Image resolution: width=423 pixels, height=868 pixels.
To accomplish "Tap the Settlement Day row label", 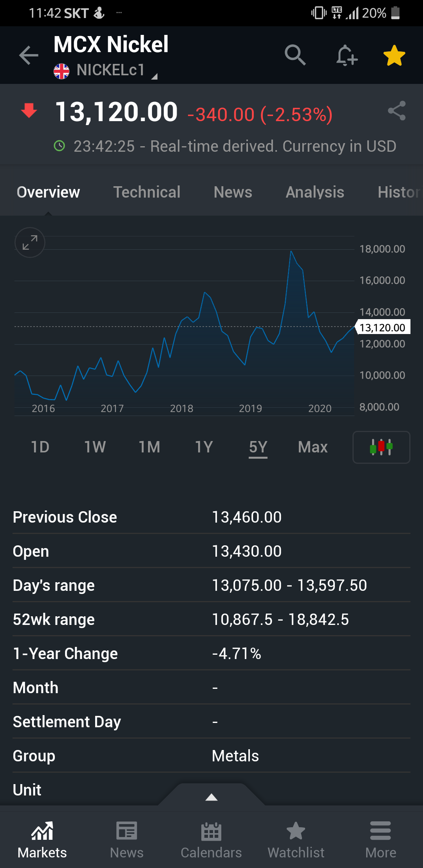I will coord(67,722).
